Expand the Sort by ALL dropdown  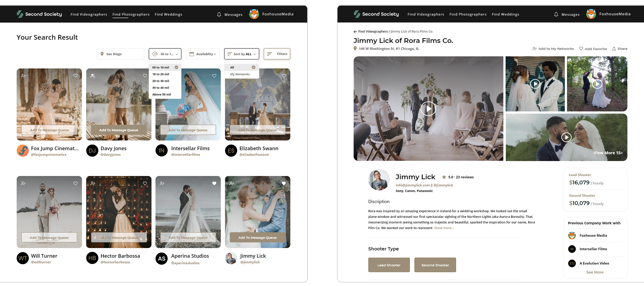pyautogui.click(x=241, y=54)
